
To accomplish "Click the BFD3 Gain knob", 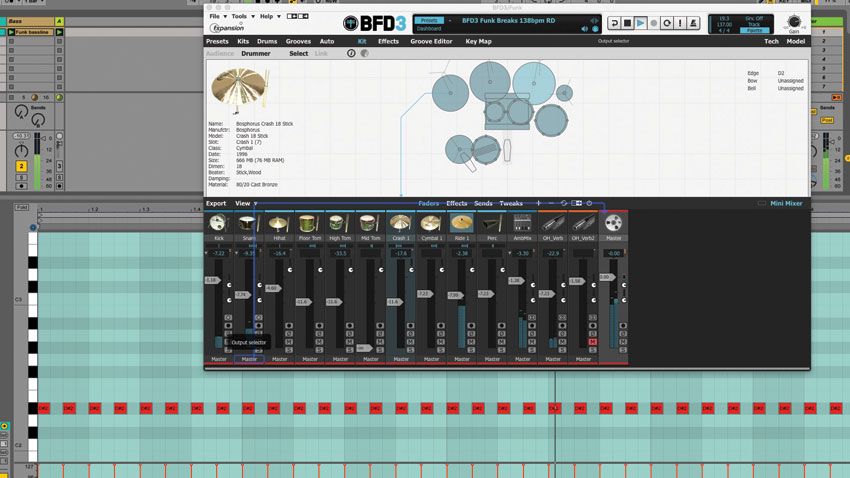I will [794, 22].
